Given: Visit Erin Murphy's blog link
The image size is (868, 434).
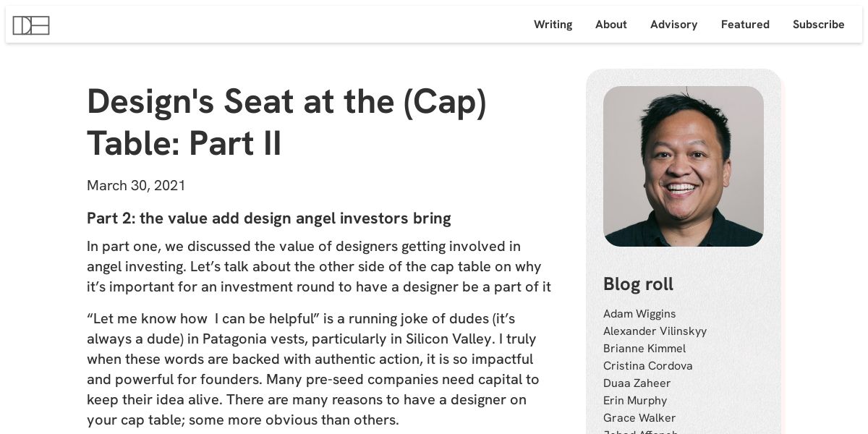Looking at the screenshot, I should pyautogui.click(x=635, y=401).
